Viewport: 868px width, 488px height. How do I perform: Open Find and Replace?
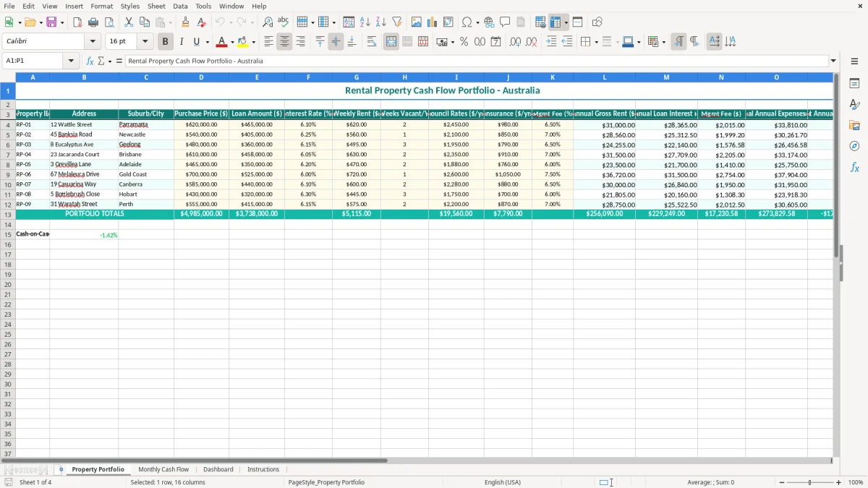268,22
